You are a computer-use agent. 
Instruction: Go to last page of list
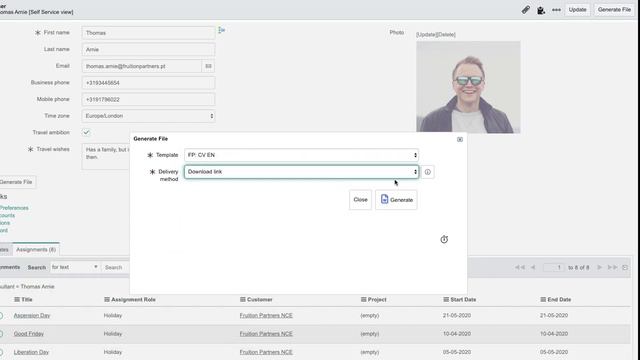pyautogui.click(x=612, y=267)
